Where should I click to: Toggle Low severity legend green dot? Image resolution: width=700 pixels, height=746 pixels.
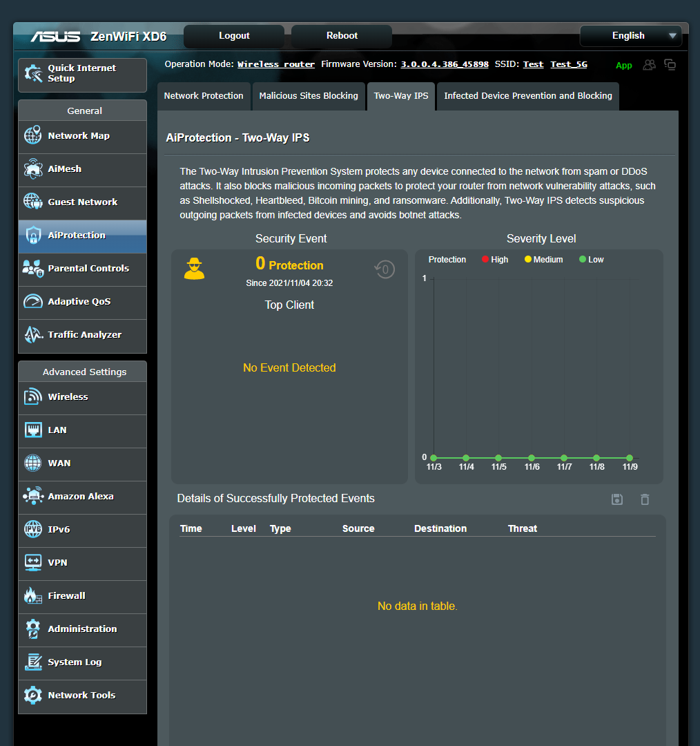[x=583, y=259]
